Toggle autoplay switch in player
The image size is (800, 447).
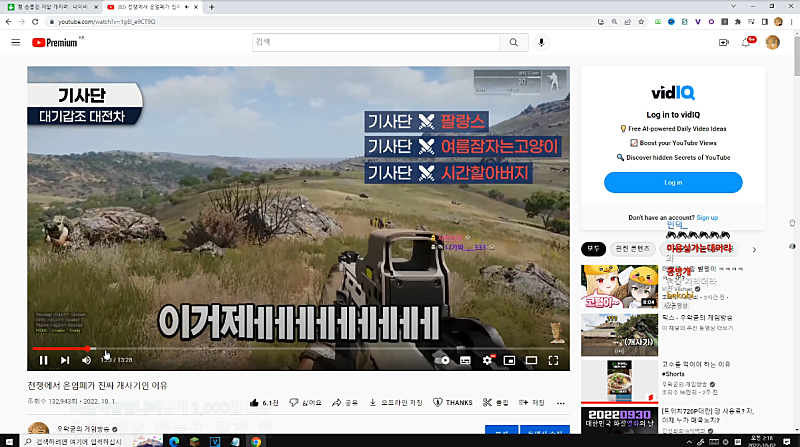444,360
